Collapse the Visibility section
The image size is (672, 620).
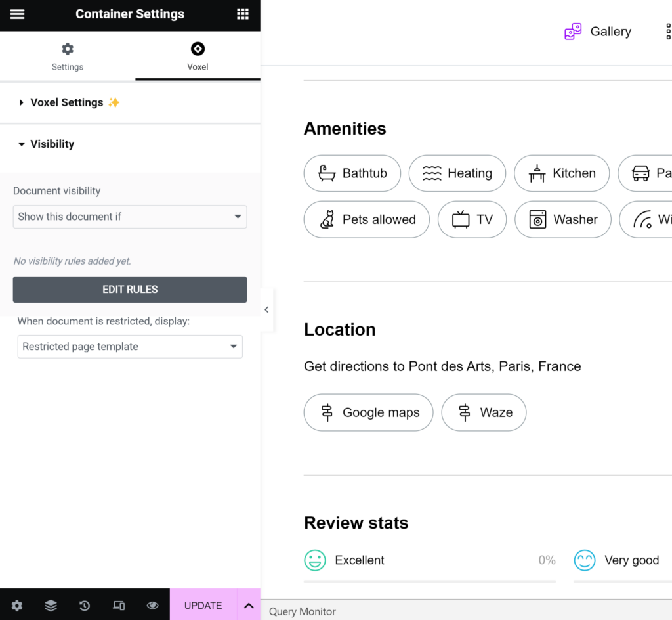coord(52,144)
